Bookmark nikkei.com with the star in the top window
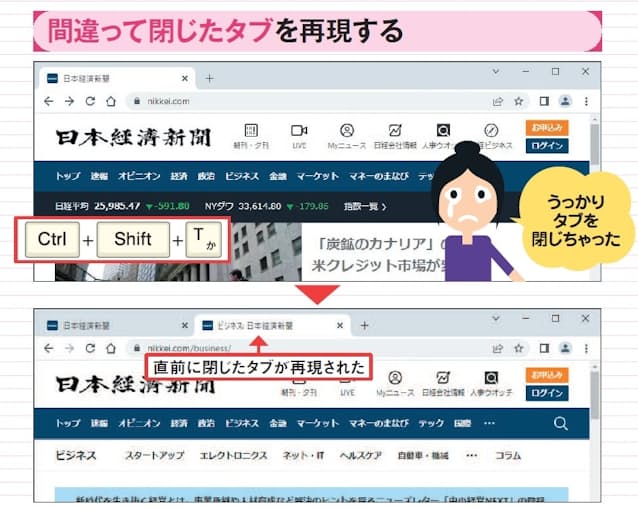638x508 pixels. (518, 101)
